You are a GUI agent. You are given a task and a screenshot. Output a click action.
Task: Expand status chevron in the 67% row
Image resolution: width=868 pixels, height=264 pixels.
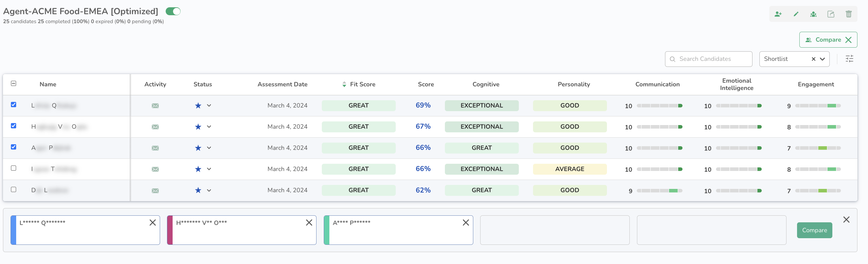pos(209,127)
